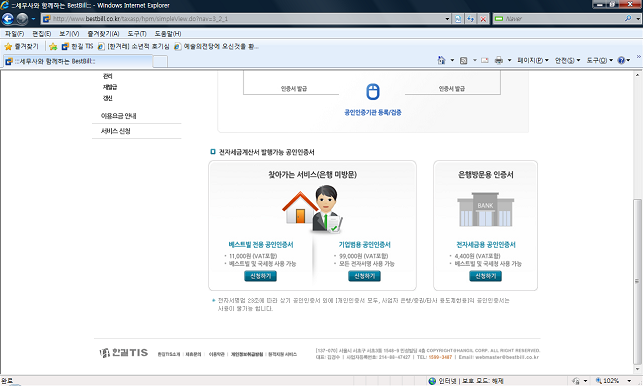Refresh the page with the refresh icon
Viewport: 643px width, 386px height.
[470, 19]
